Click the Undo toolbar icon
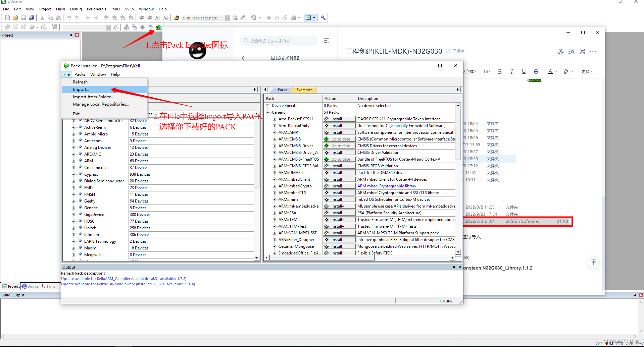The image size is (644, 347). click(69, 18)
